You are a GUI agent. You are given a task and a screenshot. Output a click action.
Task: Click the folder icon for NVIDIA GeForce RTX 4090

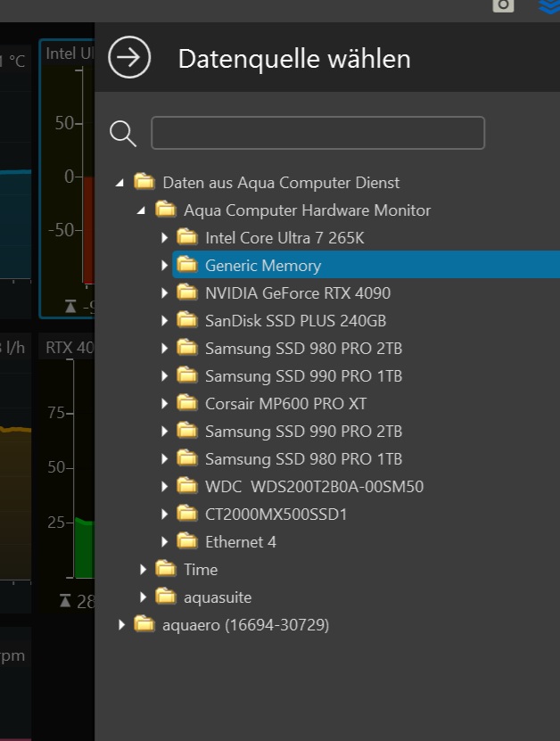click(x=186, y=292)
